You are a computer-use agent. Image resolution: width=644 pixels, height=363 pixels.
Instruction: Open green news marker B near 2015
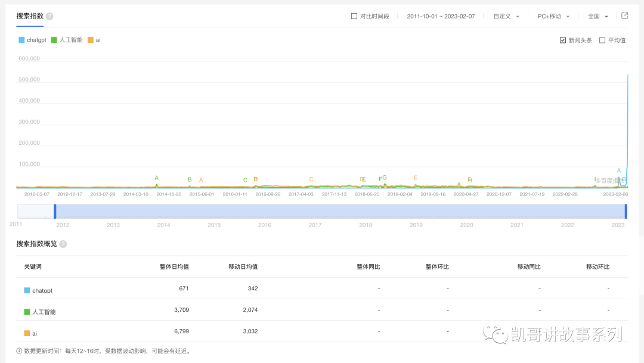[x=190, y=179]
